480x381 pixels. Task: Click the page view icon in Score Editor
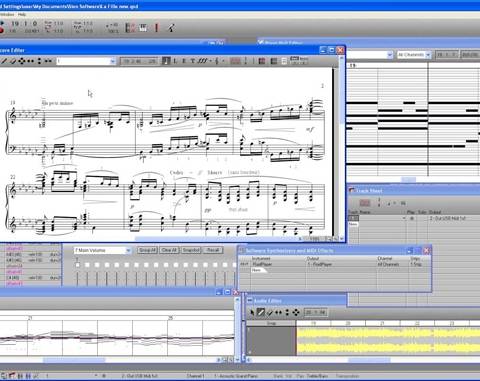(x=284, y=61)
